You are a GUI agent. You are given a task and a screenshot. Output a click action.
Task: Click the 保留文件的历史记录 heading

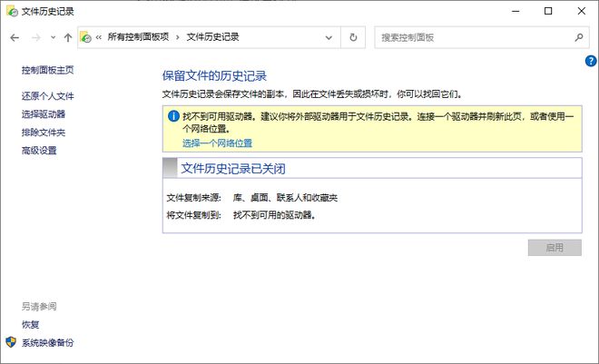pos(214,76)
